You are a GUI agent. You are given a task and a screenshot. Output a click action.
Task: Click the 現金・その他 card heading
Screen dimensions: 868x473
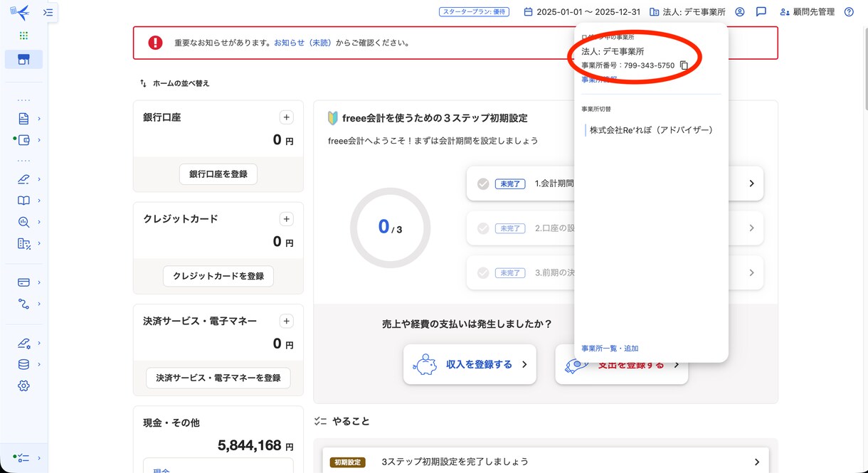tap(171, 422)
